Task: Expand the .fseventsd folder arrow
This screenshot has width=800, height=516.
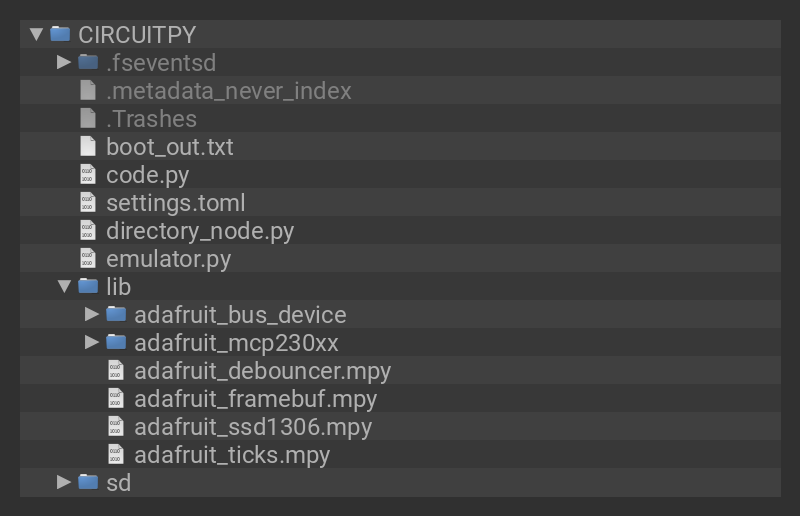Action: 64,62
